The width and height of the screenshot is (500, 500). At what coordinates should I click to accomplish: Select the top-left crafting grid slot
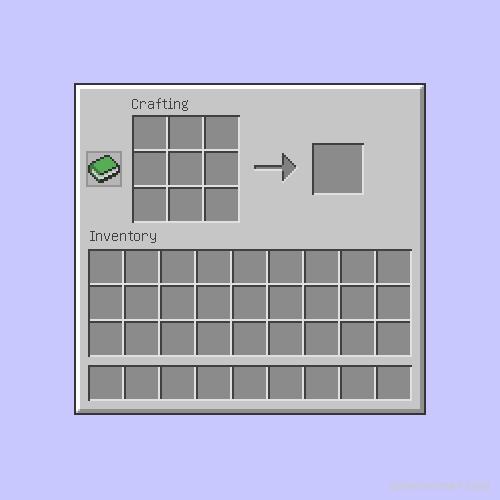point(150,133)
